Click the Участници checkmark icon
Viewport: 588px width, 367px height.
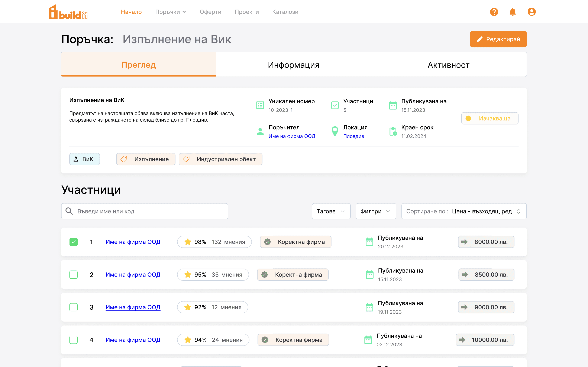335,105
